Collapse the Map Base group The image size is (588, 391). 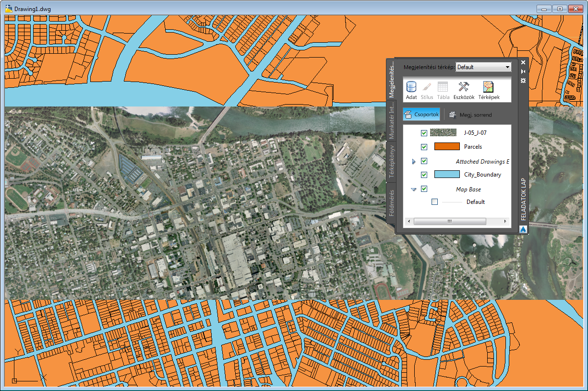point(414,190)
